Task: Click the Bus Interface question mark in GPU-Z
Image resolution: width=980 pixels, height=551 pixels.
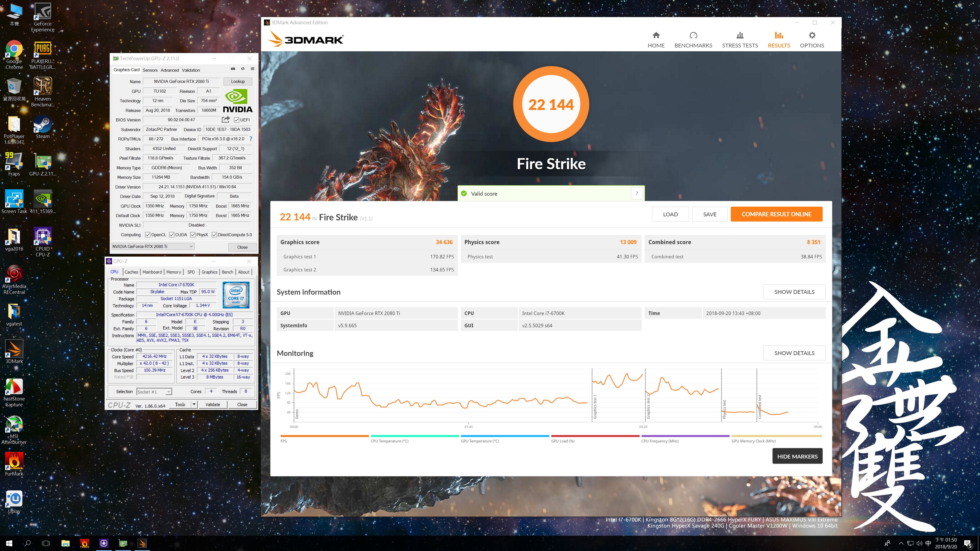Action: click(251, 139)
